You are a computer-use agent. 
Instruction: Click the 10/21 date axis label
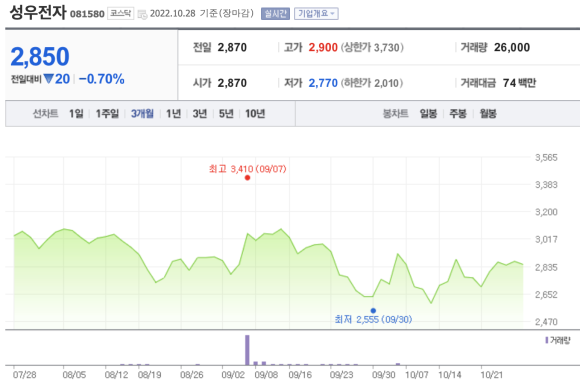click(492, 375)
